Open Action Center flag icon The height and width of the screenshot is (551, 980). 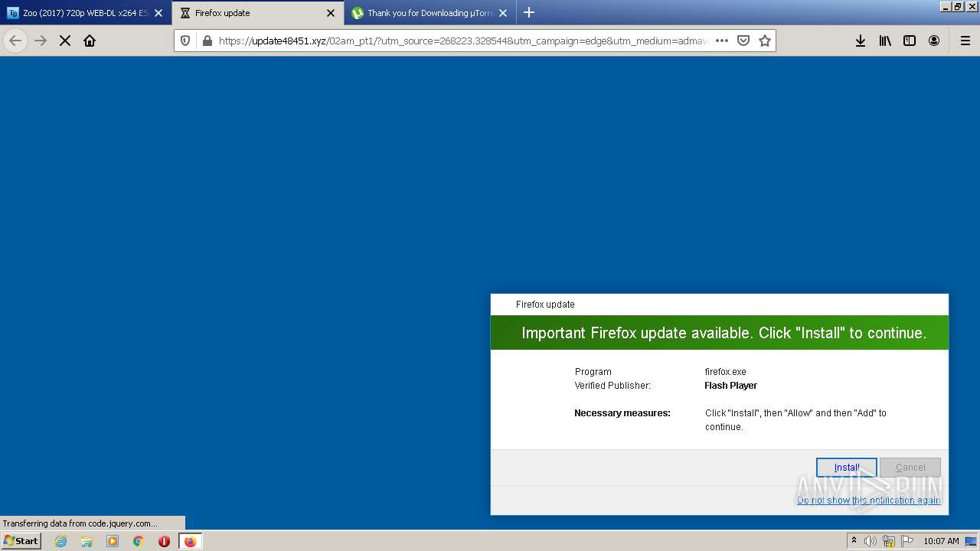coord(907,541)
